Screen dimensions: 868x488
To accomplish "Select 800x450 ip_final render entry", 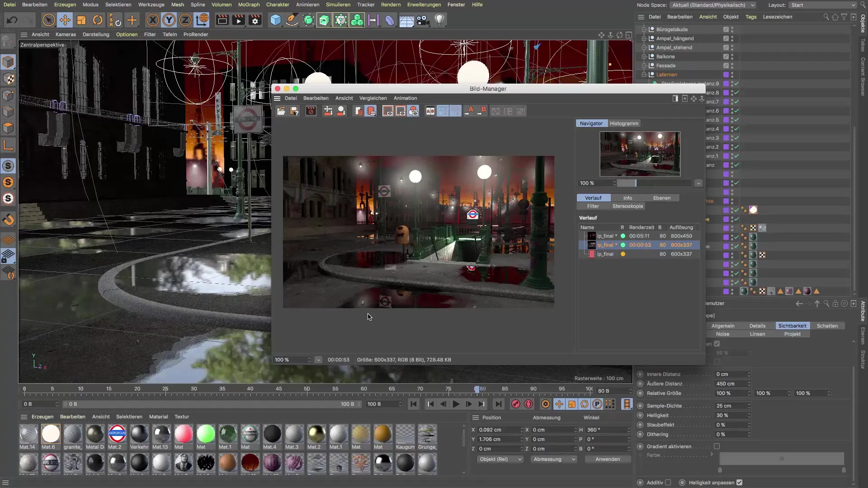I will pos(639,236).
